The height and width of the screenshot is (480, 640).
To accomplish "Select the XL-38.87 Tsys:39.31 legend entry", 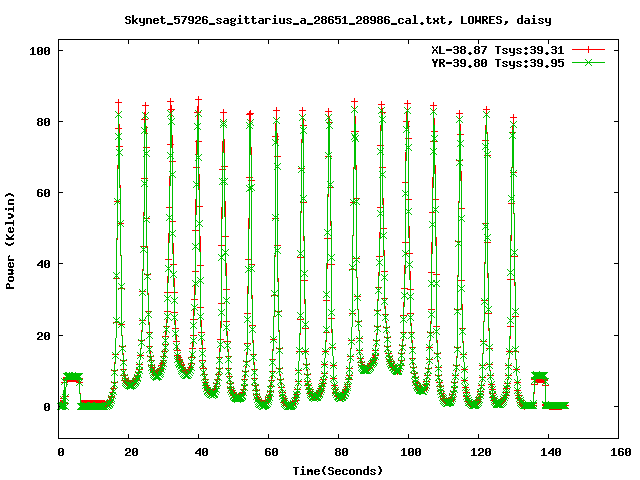I will (498, 50).
